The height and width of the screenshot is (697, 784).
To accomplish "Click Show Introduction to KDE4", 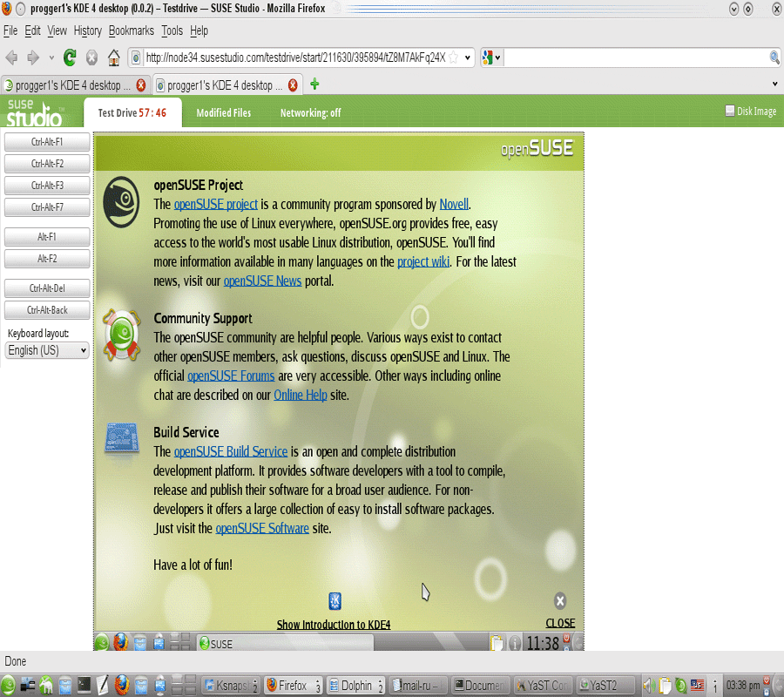I will pos(334,624).
